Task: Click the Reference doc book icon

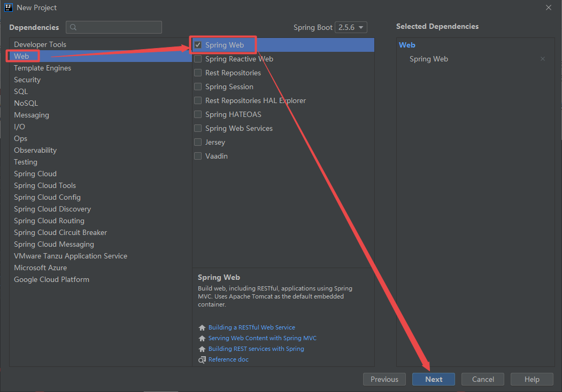Action: 202,359
